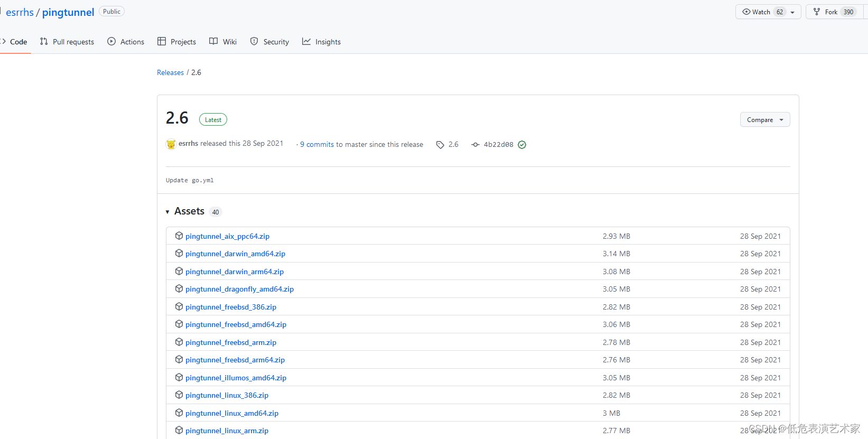Click the '2.93 MB' size value
This screenshot has height=439, width=868.
pos(617,236)
